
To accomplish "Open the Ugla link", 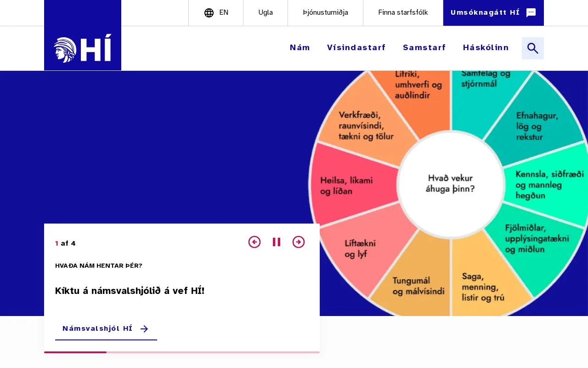I will point(266,13).
